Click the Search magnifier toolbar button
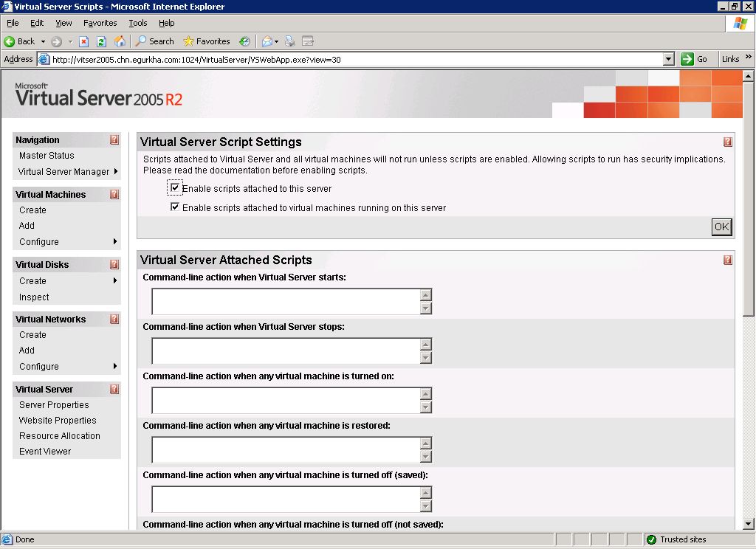 154,41
